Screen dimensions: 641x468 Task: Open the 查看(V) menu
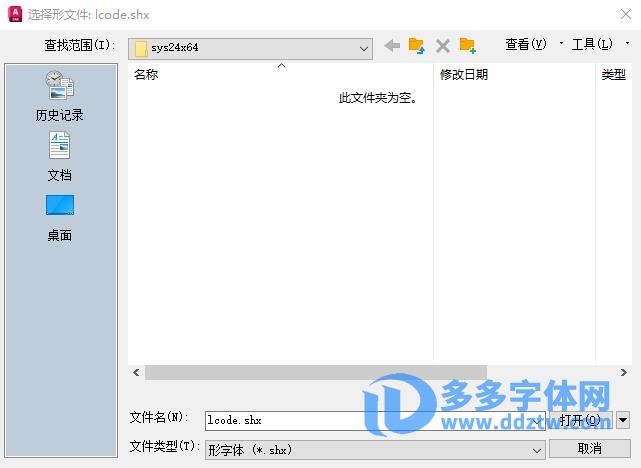click(x=526, y=44)
